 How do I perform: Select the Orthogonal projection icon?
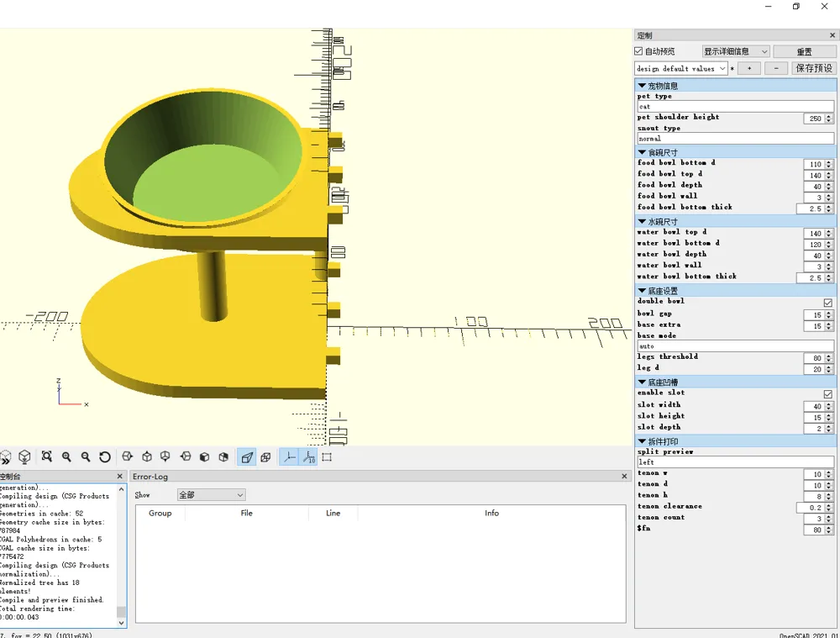point(265,457)
